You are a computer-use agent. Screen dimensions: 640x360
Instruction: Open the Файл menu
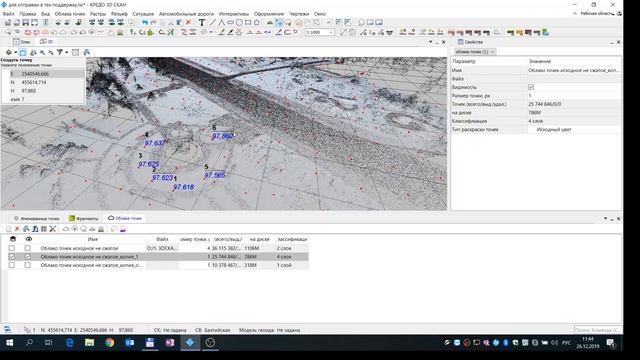[8, 14]
